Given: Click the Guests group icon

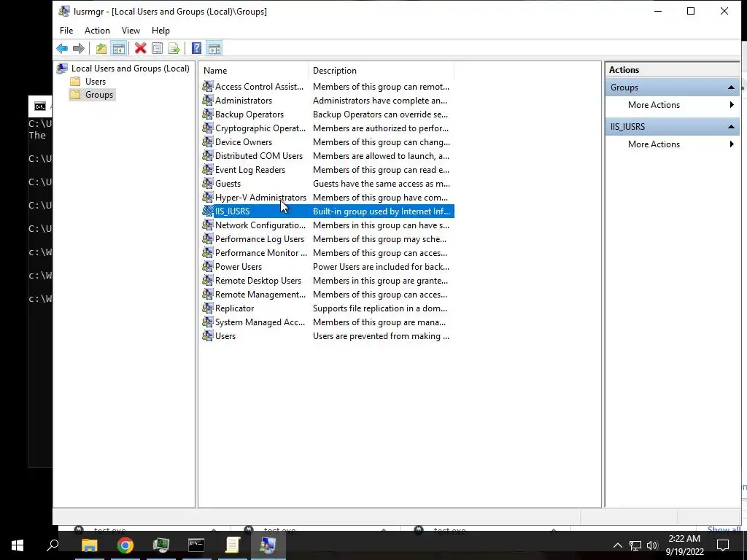Looking at the screenshot, I should pyautogui.click(x=208, y=183).
